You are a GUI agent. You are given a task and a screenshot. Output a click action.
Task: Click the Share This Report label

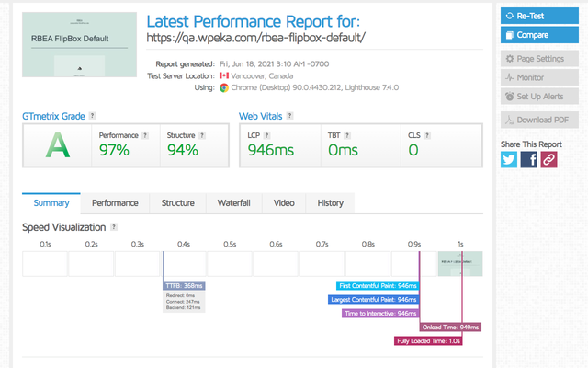[531, 144]
